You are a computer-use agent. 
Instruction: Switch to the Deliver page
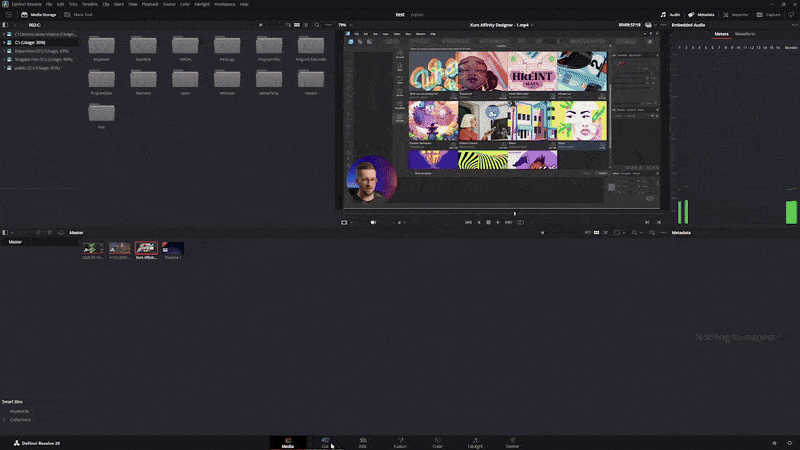(x=513, y=443)
